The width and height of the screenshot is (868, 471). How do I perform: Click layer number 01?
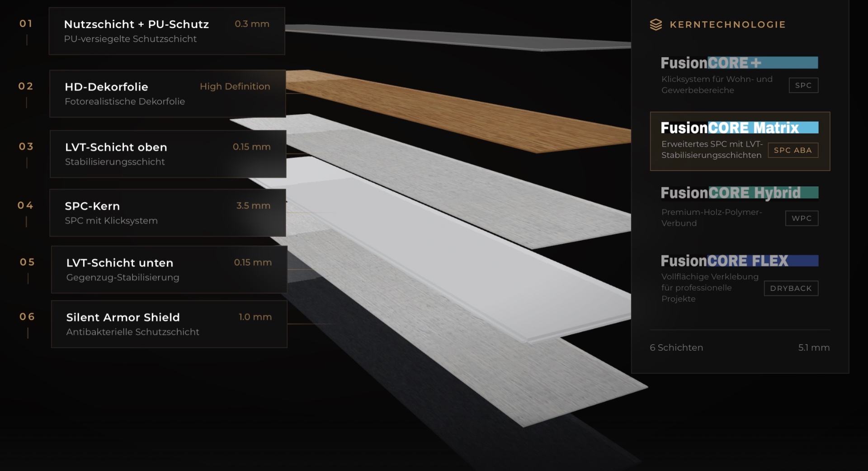coord(26,24)
